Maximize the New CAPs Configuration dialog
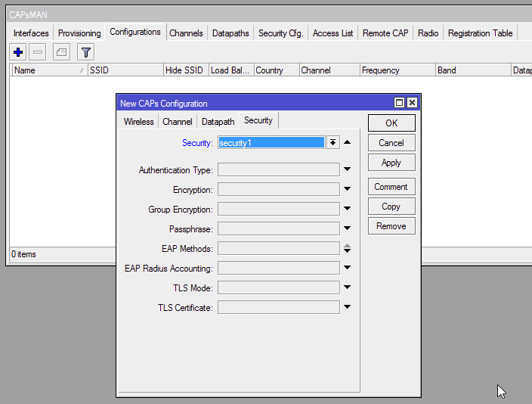This screenshot has width=532, height=404. click(x=399, y=103)
